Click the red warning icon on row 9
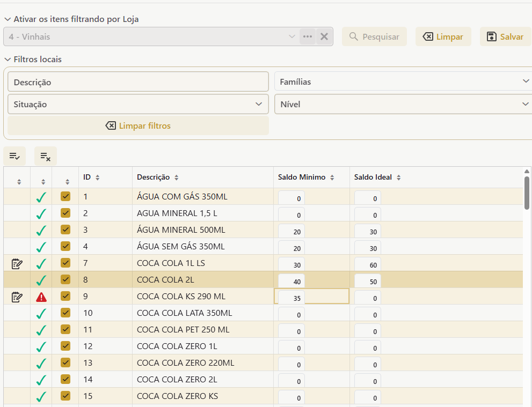This screenshot has height=407, width=532. pyautogui.click(x=41, y=297)
